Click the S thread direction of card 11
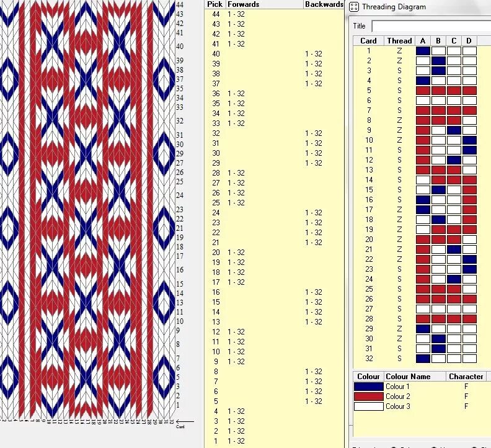This screenshot has width=491, height=448. pyautogui.click(x=399, y=150)
